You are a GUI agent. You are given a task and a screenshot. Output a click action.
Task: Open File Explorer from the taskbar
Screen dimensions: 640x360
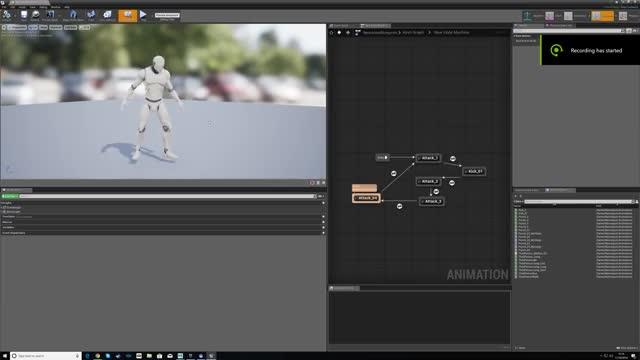[149, 356]
